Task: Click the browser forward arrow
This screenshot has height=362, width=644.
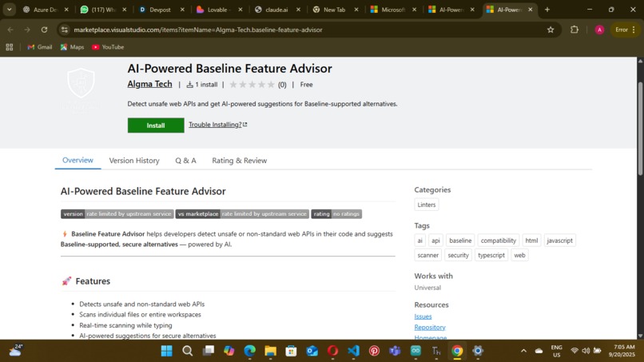Action: 27,30
